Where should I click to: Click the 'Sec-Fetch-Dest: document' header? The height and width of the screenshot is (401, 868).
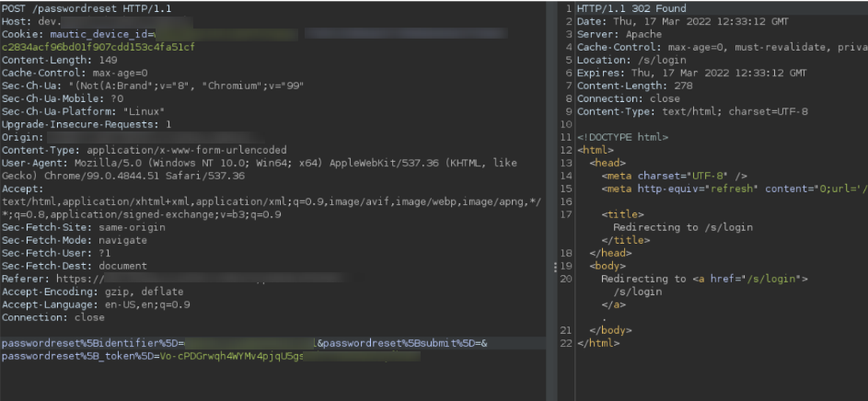click(75, 266)
